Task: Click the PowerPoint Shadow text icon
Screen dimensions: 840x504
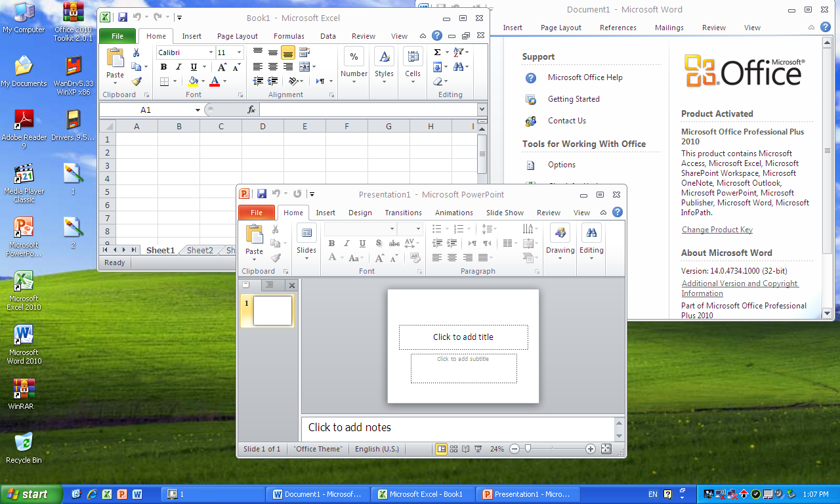Action: pyautogui.click(x=379, y=243)
